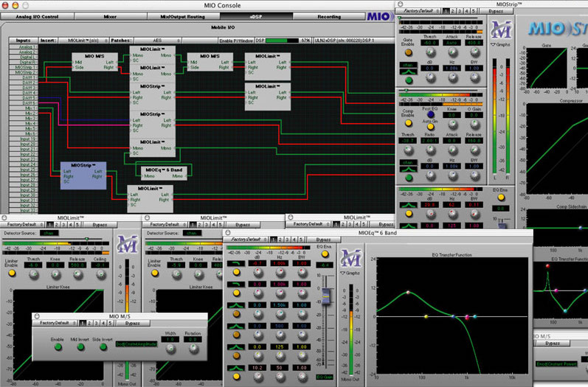Open Factory Default menu in left MIOLimit
The width and height of the screenshot is (588, 387).
tap(22, 225)
